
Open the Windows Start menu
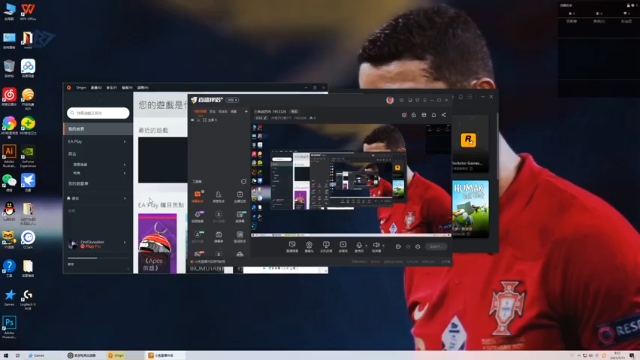(x=6, y=356)
